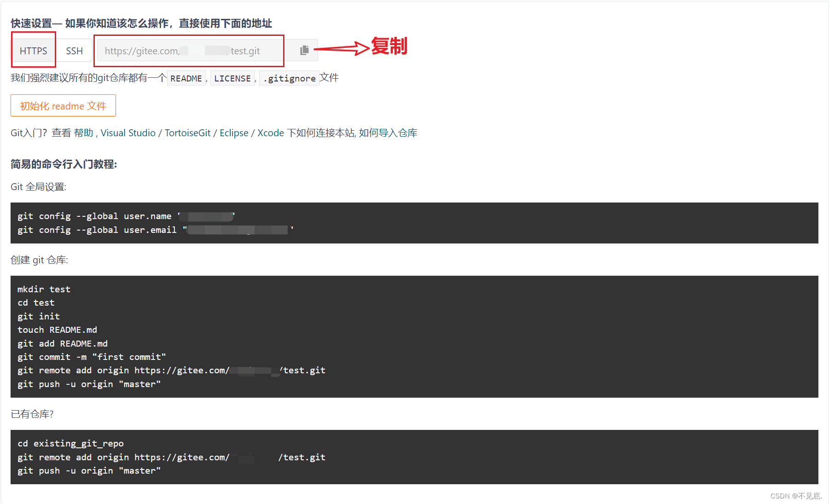Click 'git remote add origin' under 已有仓库

coord(171,457)
